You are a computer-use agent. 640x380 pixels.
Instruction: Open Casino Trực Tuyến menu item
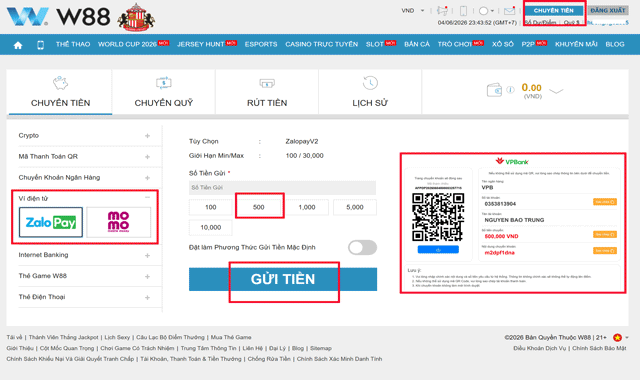(322, 44)
